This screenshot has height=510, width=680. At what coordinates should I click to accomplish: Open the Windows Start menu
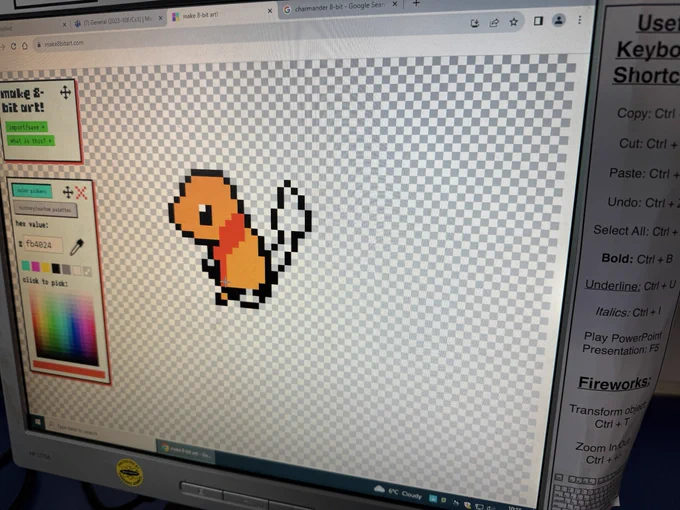pos(38,422)
